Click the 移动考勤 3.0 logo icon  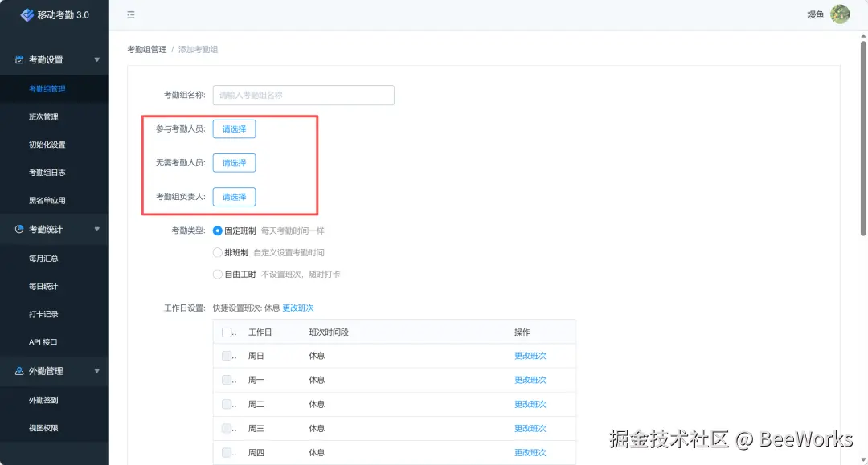click(x=27, y=15)
